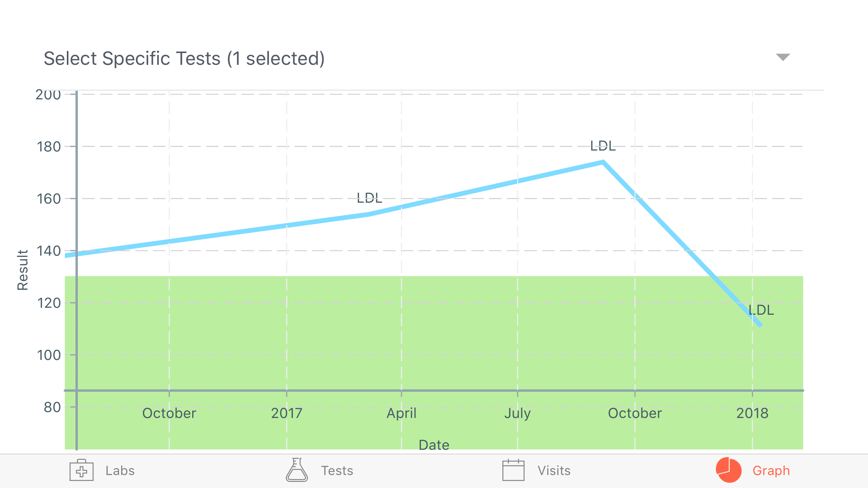Click the October 2017 axis label
Screen dimensions: 868x488
[635, 413]
